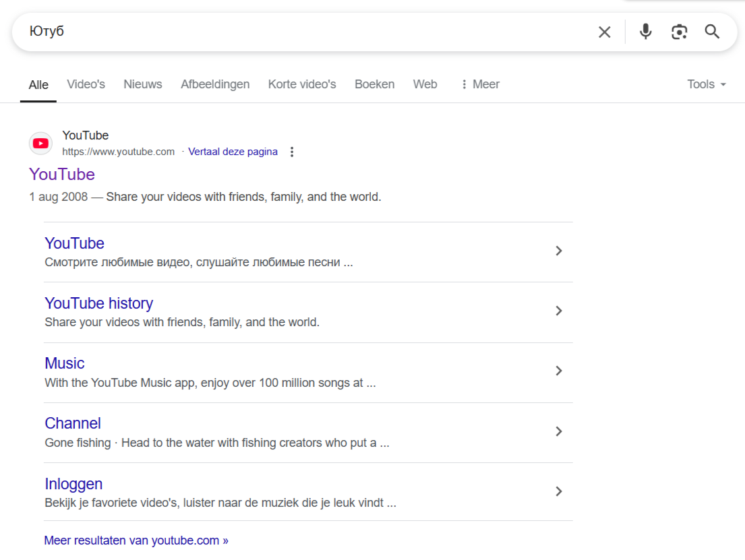Open the main purple YouTube result title
Viewport: 745px width, 560px height.
coord(62,175)
